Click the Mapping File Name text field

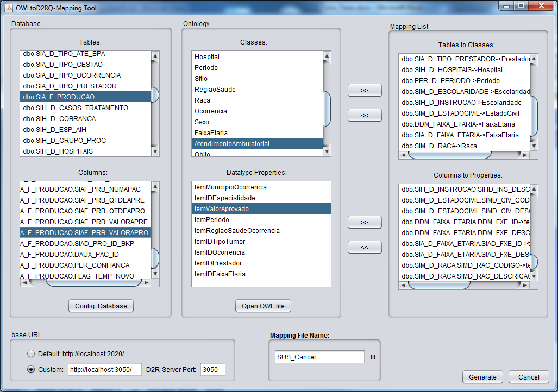pyautogui.click(x=319, y=357)
